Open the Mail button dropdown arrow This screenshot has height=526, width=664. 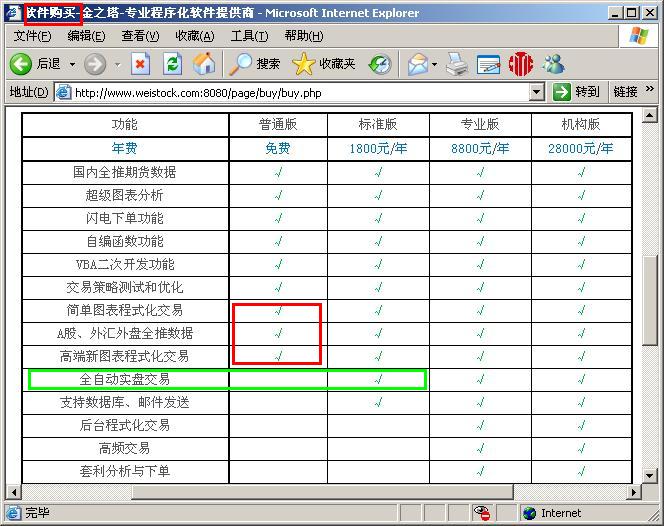(434, 65)
